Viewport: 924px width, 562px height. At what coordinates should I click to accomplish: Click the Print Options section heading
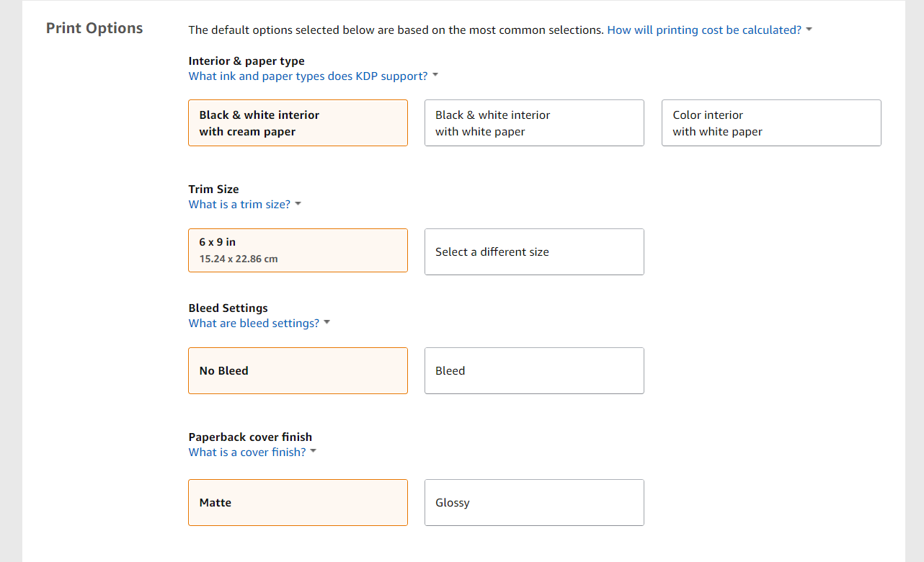tap(94, 29)
